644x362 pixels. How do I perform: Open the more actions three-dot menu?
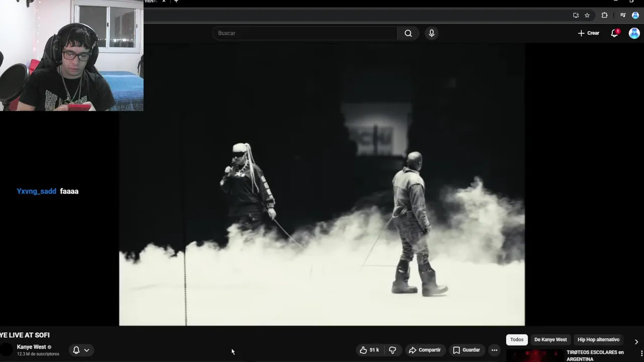(x=495, y=350)
